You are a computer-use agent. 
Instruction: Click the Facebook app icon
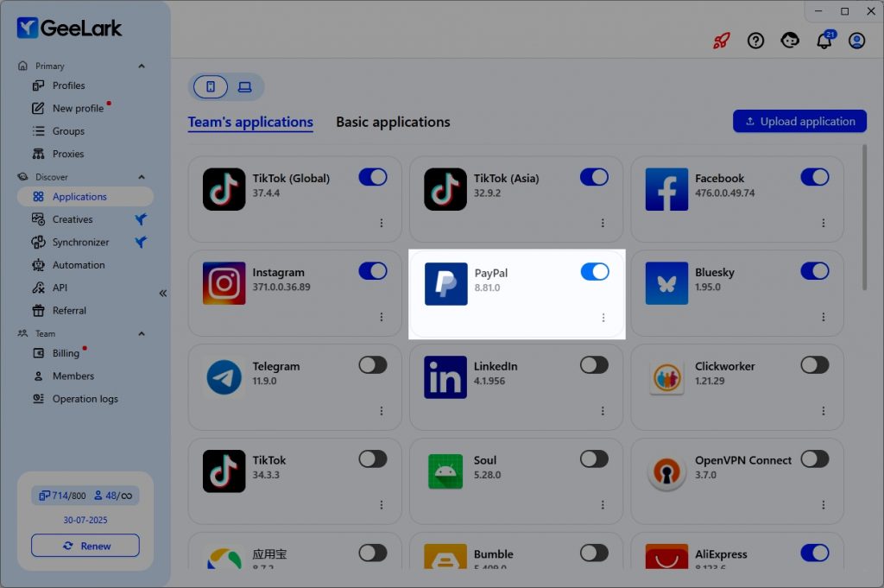coord(666,189)
